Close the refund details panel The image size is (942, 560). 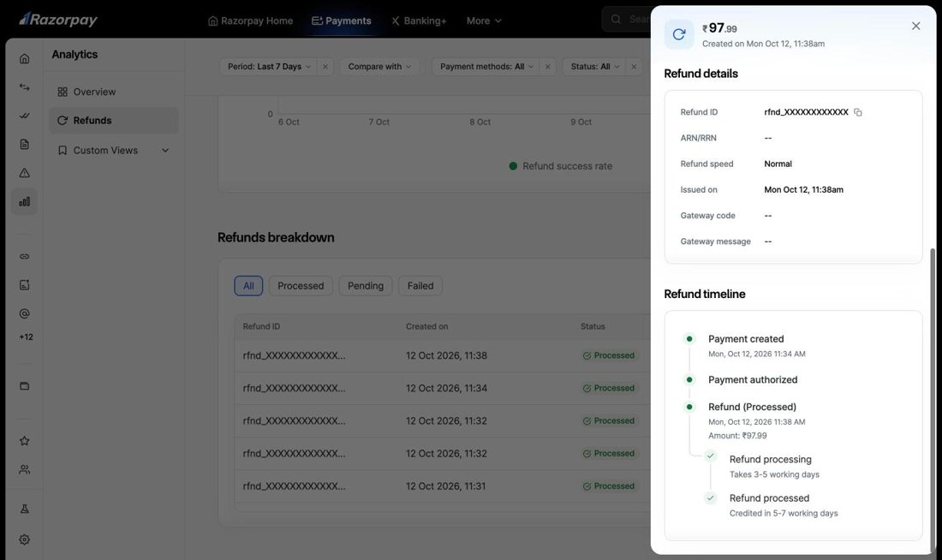(x=915, y=26)
